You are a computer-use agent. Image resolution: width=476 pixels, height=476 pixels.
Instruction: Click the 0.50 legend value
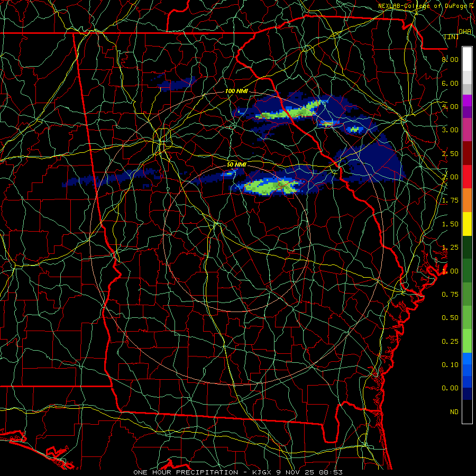click(x=450, y=318)
